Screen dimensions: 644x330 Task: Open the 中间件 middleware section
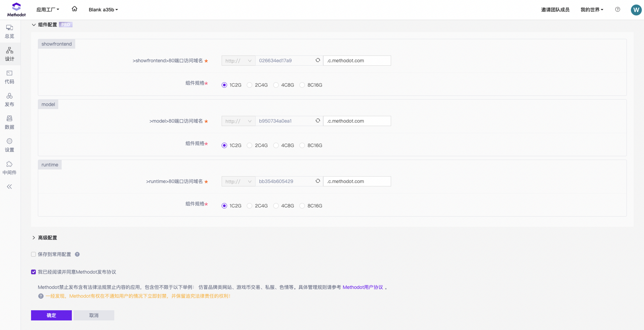click(x=9, y=168)
